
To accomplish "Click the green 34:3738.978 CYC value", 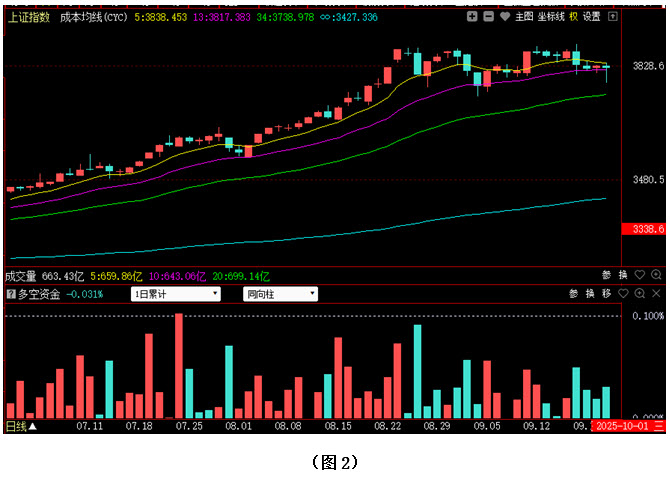I will (285, 18).
